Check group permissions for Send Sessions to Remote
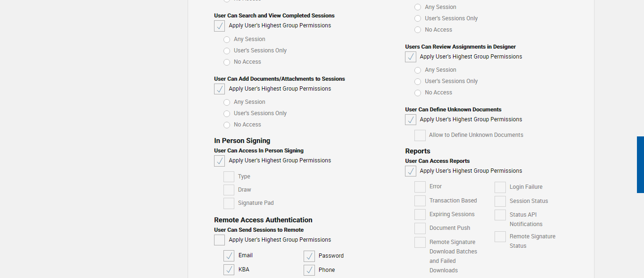Screen dimensions: 644x278 (220, 240)
